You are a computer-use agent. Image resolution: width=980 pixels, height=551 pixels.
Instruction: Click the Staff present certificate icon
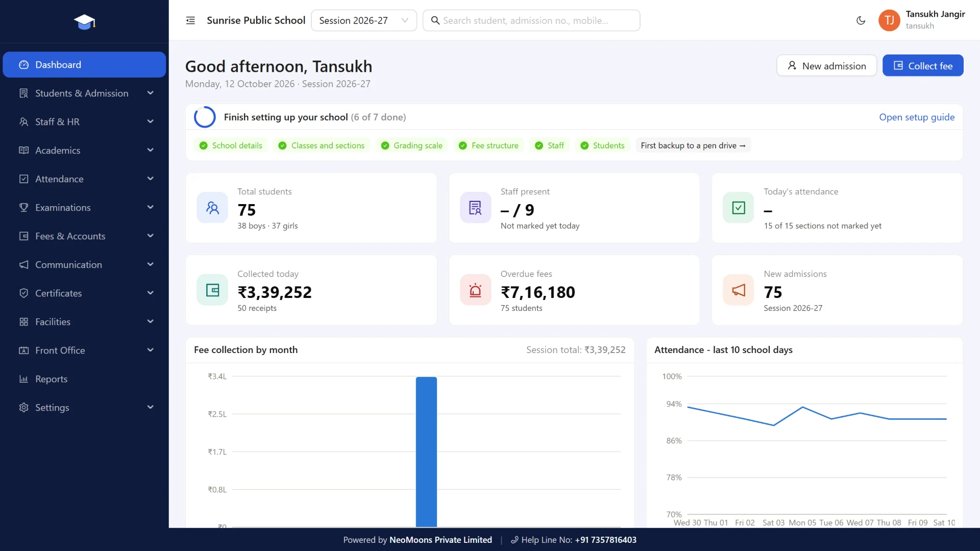click(x=475, y=208)
